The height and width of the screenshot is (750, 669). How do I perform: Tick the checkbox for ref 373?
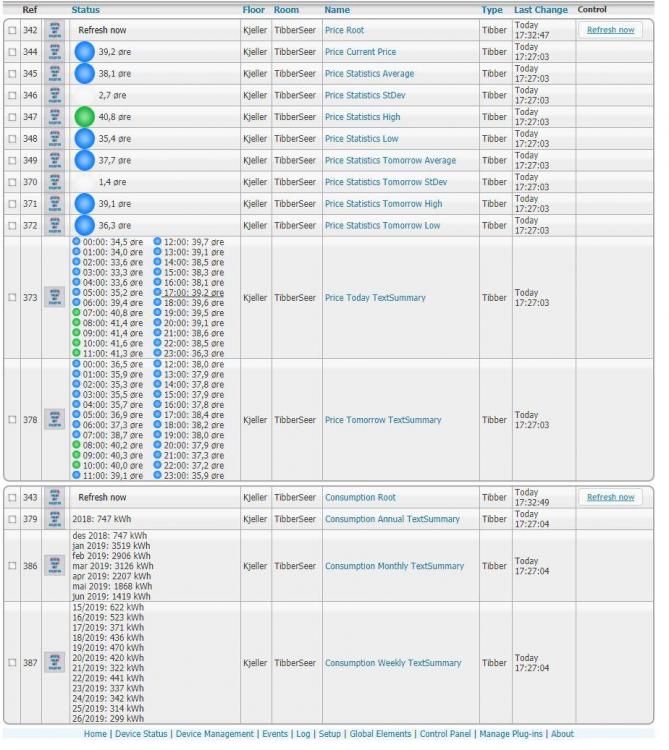click(12, 298)
